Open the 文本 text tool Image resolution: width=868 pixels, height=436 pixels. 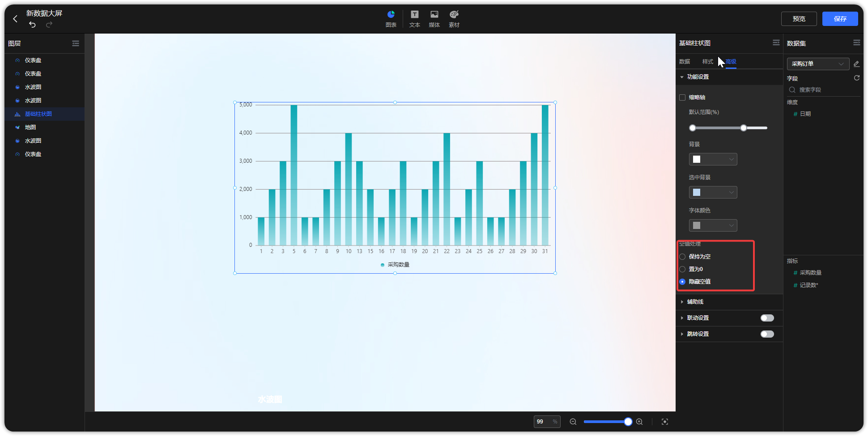click(415, 19)
